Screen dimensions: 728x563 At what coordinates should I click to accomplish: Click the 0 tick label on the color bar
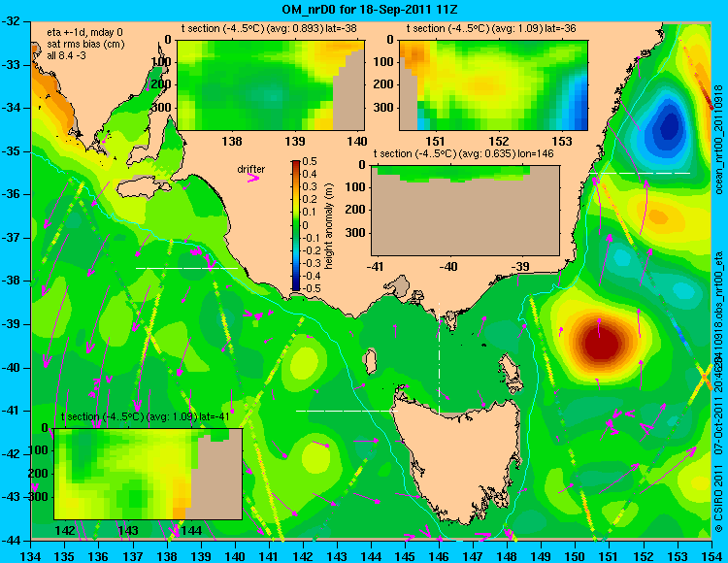[305, 225]
